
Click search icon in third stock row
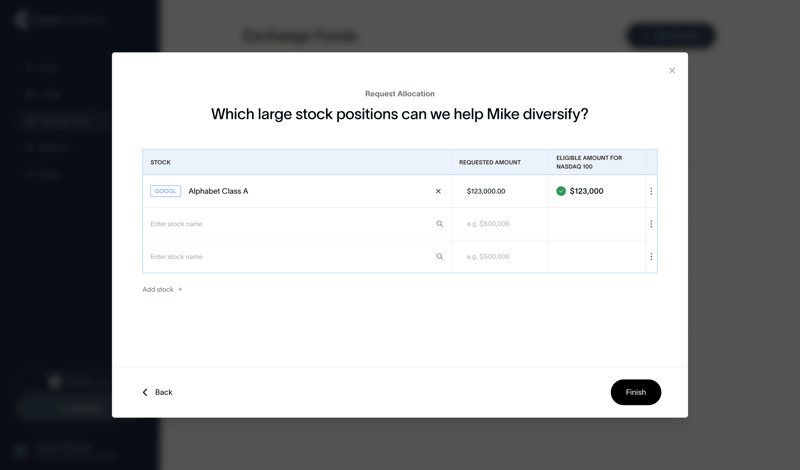439,257
